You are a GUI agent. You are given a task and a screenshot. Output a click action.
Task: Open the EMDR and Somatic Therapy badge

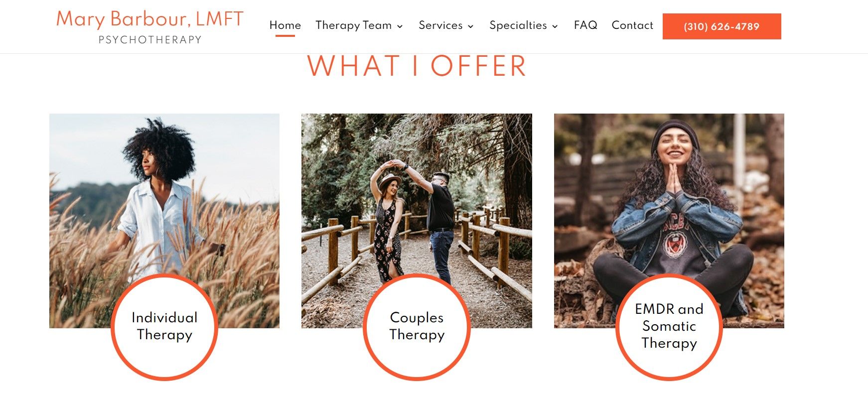669,327
